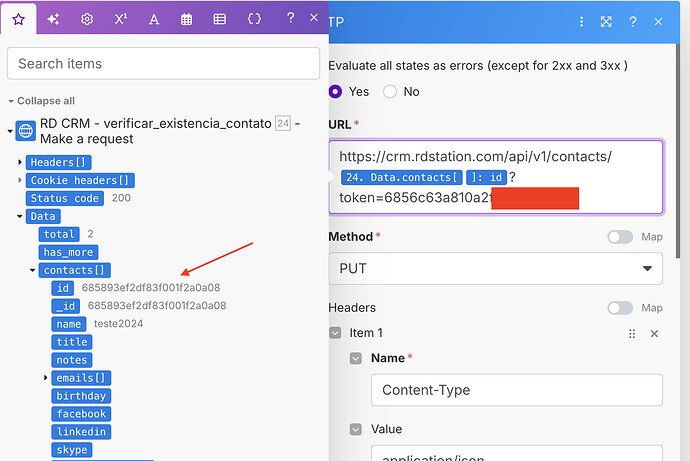Collapse the Name field section
The image size is (690, 461).
click(356, 359)
